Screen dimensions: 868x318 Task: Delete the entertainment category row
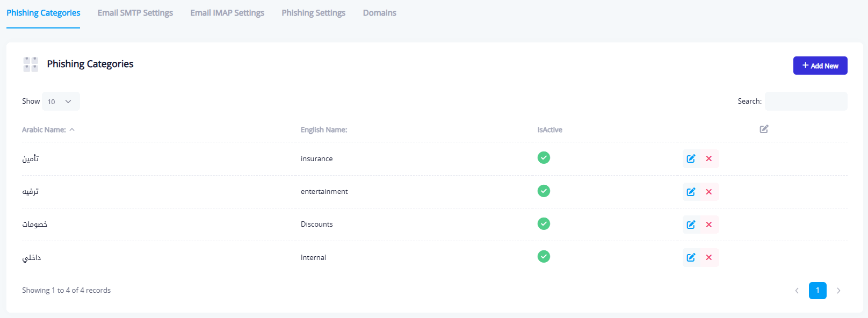coord(709,192)
